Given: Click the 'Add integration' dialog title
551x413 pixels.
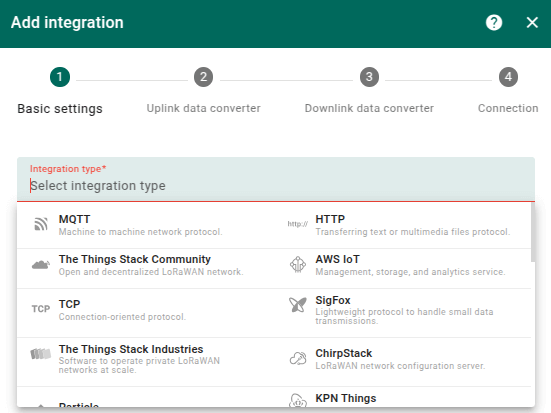Looking at the screenshot, I should pos(67,22).
